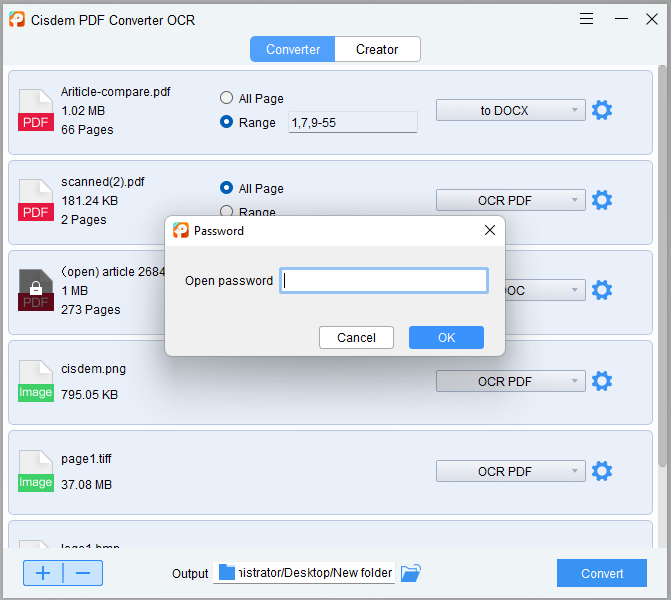The height and width of the screenshot is (600, 671).
Task: Click the Ariticle-compare.pdf file icon
Action: coord(36,110)
